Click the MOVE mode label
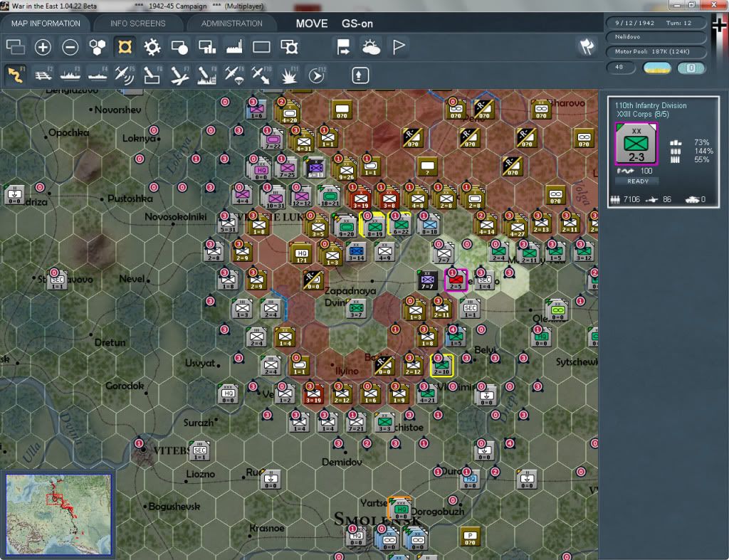The height and width of the screenshot is (560, 729). click(x=312, y=23)
